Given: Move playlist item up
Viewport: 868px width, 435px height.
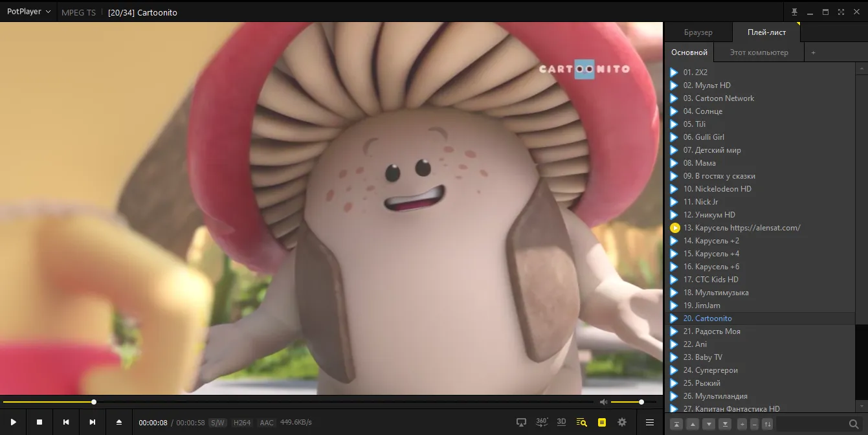Looking at the screenshot, I should click(693, 424).
